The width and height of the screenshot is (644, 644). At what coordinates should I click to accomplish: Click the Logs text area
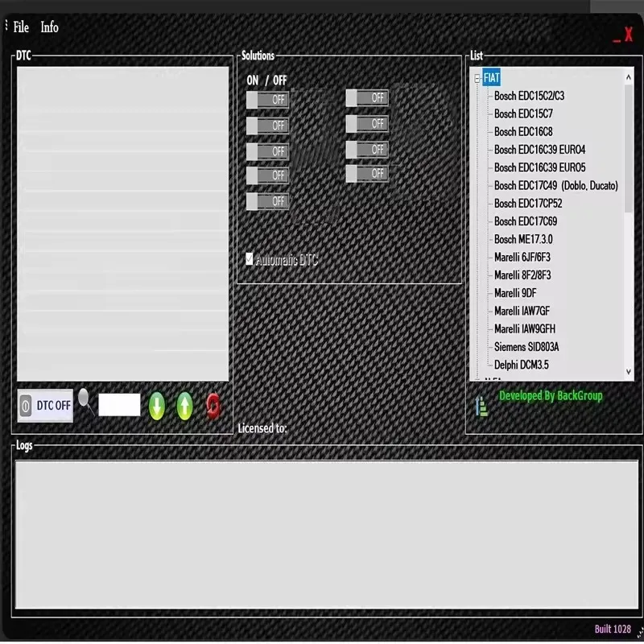[327, 535]
